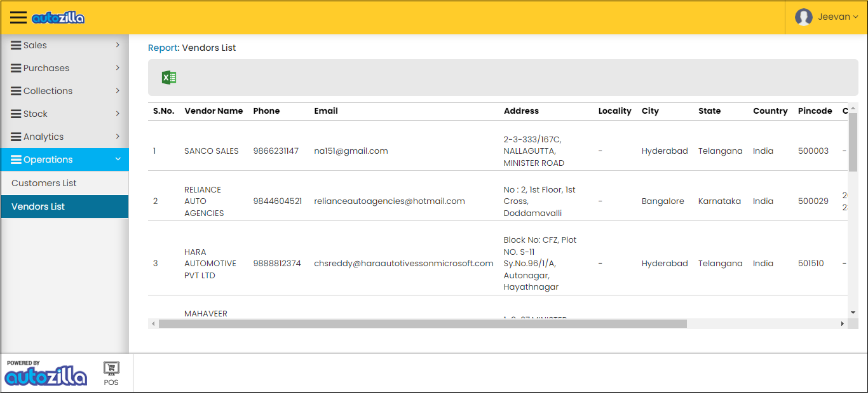
Task: Expand the Analytics menu chevron
Action: coord(118,137)
